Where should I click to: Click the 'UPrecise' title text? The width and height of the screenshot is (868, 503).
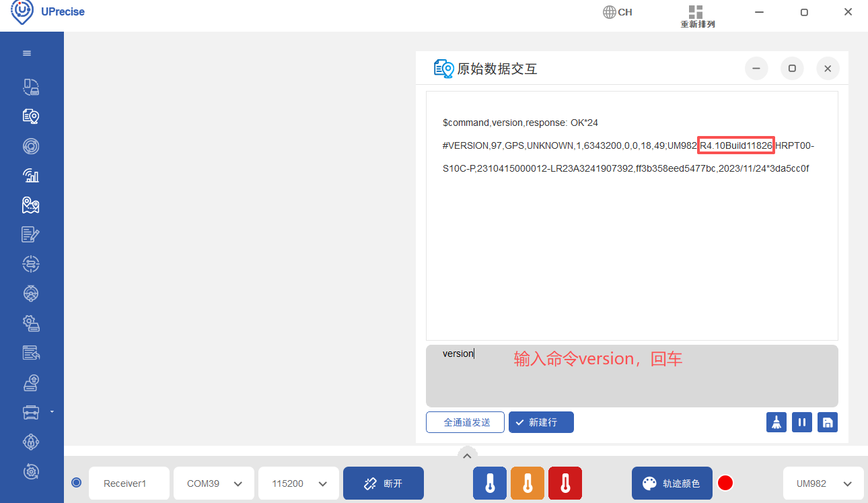[x=63, y=11]
